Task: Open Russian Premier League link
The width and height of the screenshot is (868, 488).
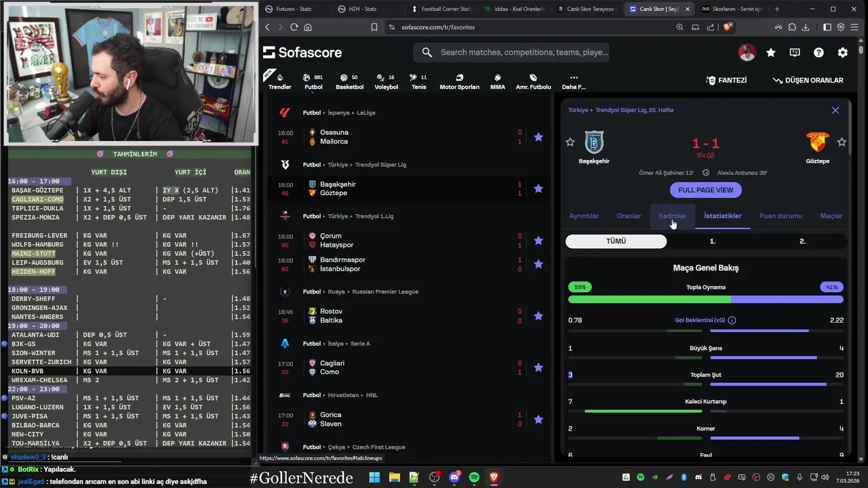Action: (385, 291)
